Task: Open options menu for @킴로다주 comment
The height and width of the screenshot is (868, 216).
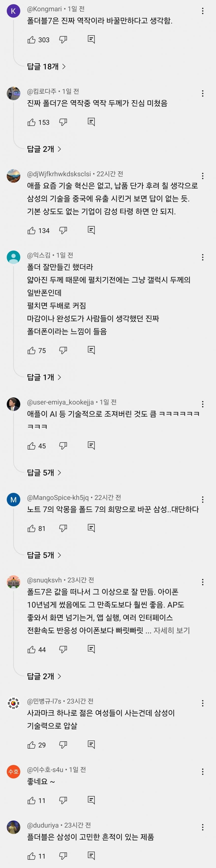Action: [203, 94]
